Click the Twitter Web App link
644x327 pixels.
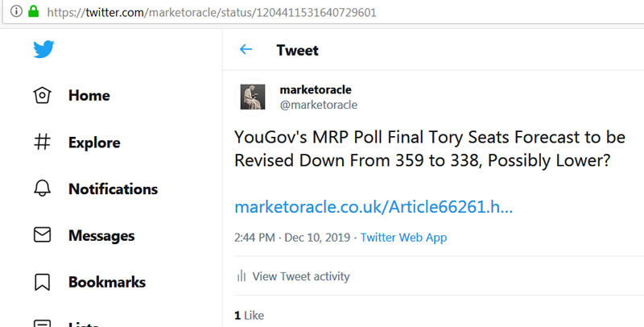pos(403,238)
